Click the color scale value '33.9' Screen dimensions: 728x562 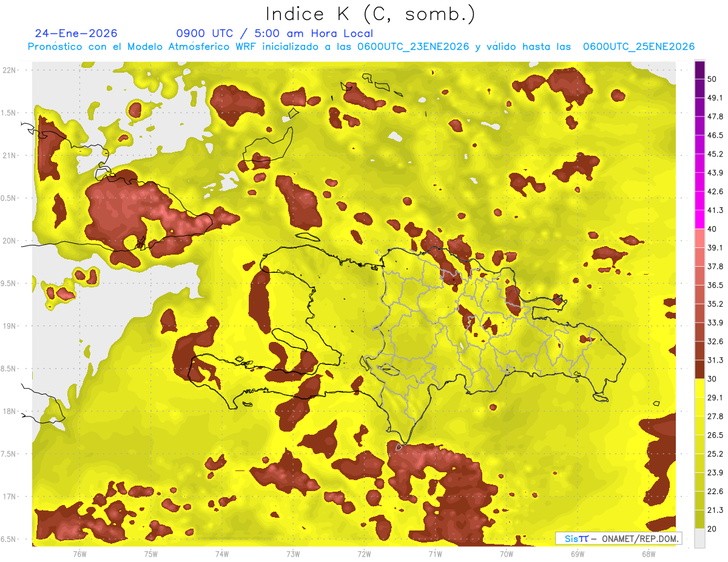click(715, 323)
